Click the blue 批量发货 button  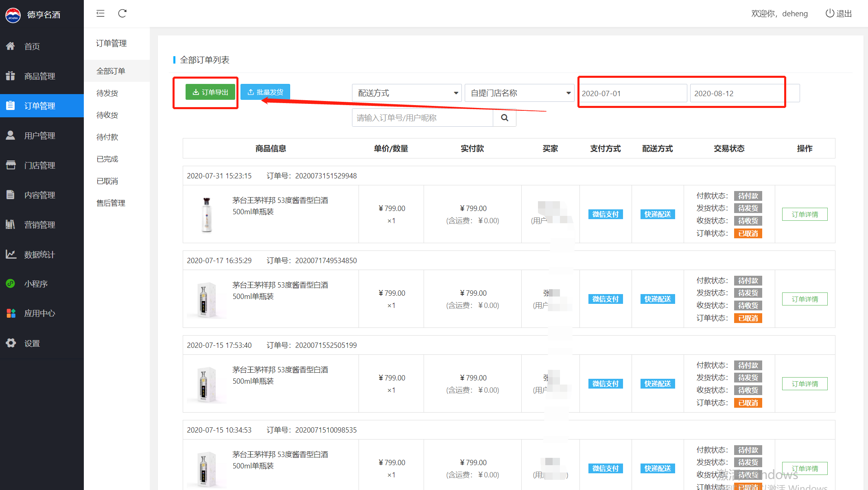[x=265, y=92]
